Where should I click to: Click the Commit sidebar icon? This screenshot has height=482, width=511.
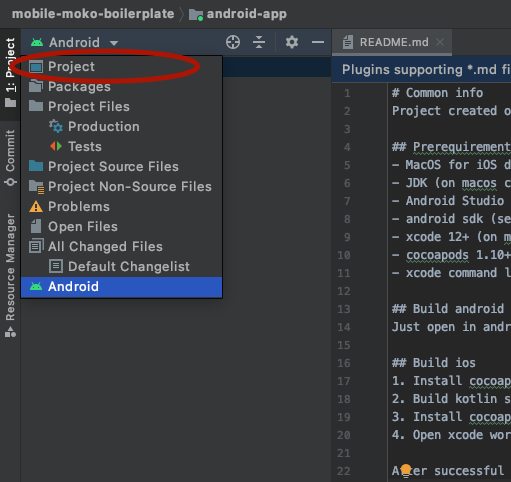[10, 182]
